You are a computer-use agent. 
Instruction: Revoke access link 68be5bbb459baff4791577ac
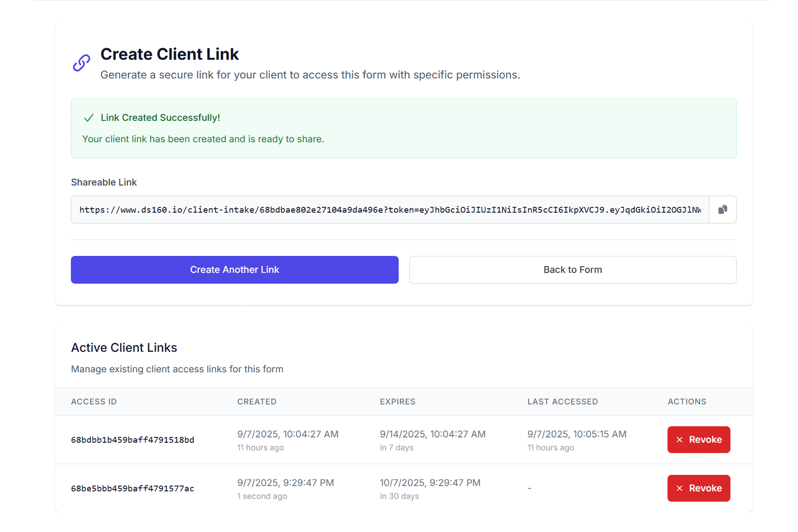pos(698,488)
